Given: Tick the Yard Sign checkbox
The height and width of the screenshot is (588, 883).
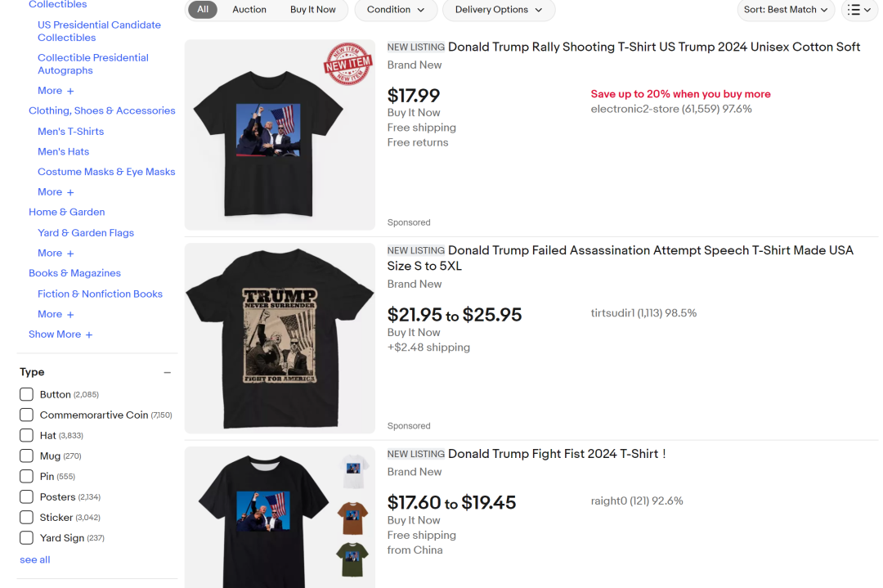Looking at the screenshot, I should pos(27,538).
